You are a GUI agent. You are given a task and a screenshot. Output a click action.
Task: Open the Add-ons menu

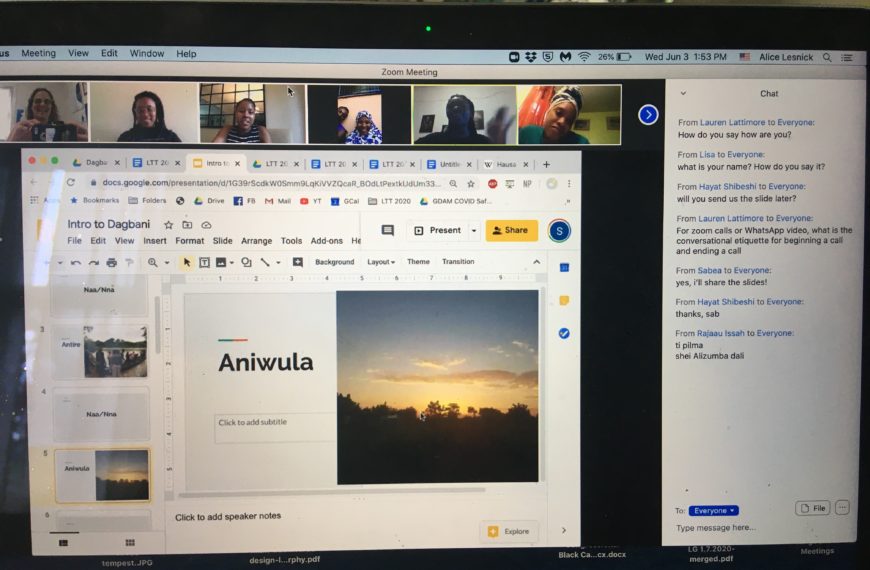326,241
